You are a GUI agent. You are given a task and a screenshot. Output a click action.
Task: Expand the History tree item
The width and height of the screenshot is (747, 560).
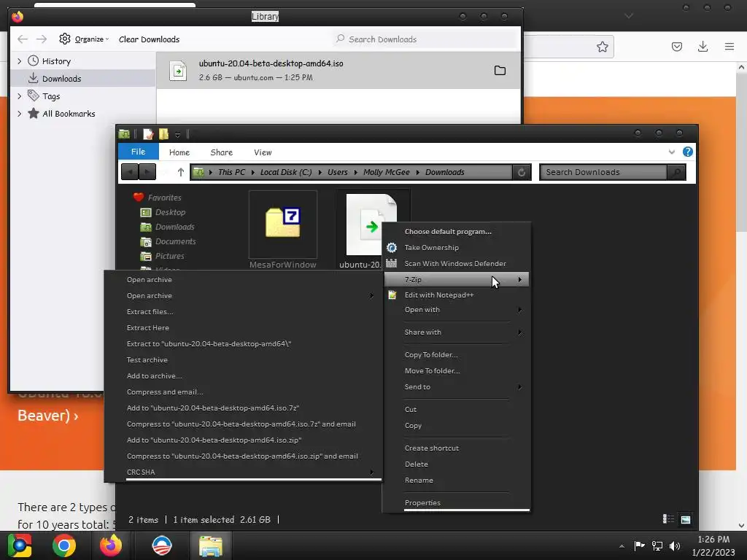(19, 61)
